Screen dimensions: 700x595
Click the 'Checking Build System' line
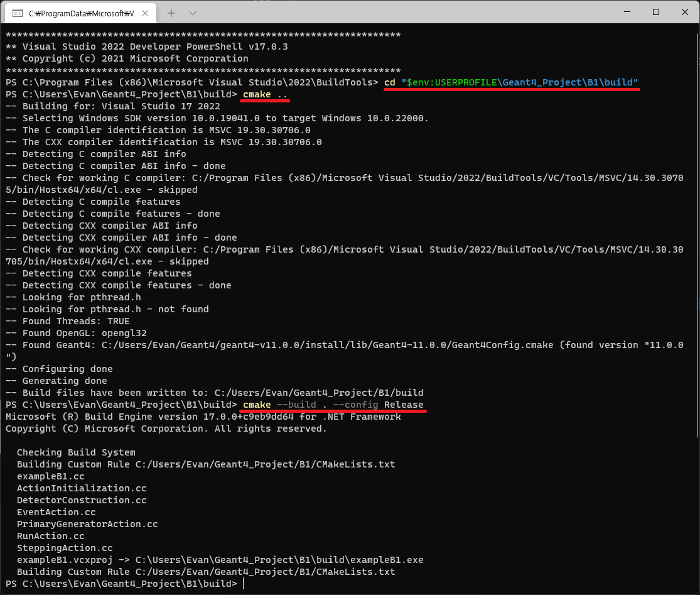click(76, 452)
